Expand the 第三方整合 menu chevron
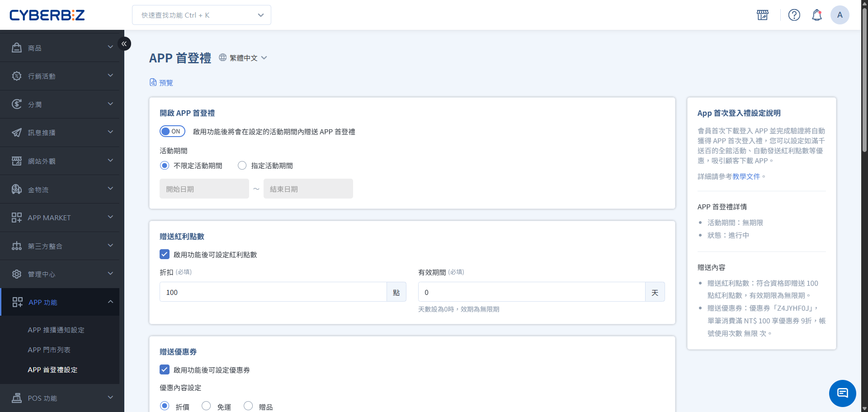This screenshot has height=412, width=868. coord(110,245)
